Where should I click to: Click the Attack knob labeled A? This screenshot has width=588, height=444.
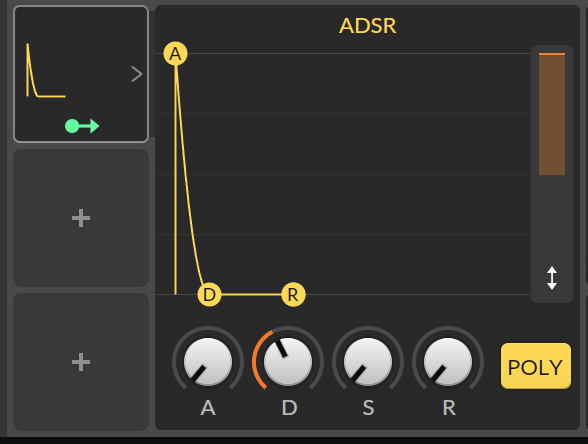tap(208, 362)
